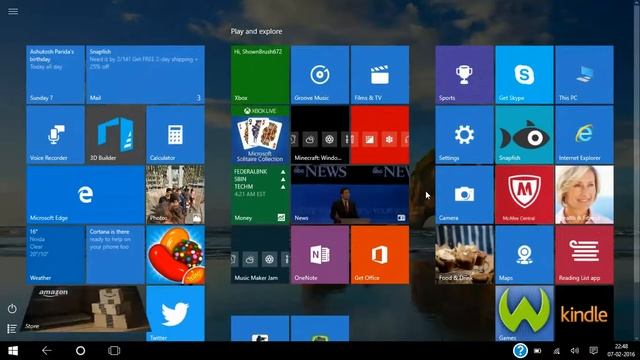
Task: Open Food & Drink tile
Action: tap(464, 255)
